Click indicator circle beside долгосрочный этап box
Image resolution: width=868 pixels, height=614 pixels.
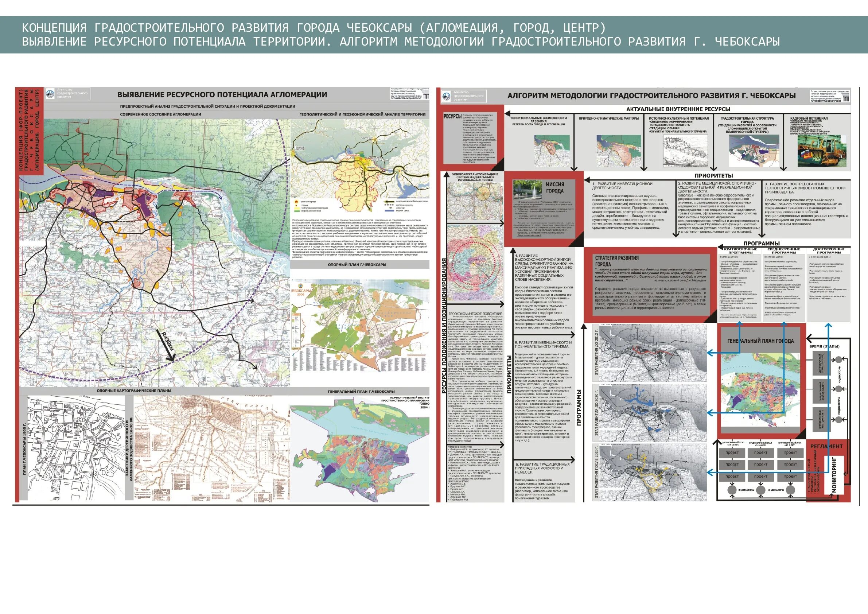tap(838, 359)
